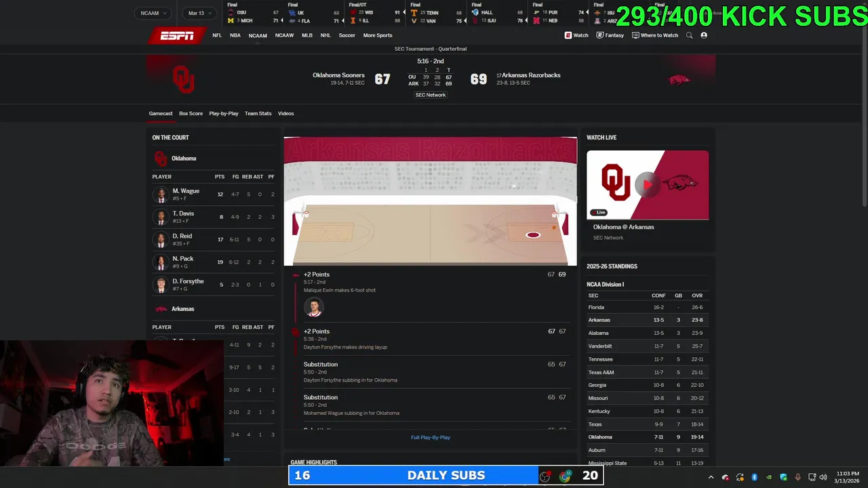Screen dimensions: 868x488
Task: Switch to the Box Score tab
Action: [x=191, y=113]
